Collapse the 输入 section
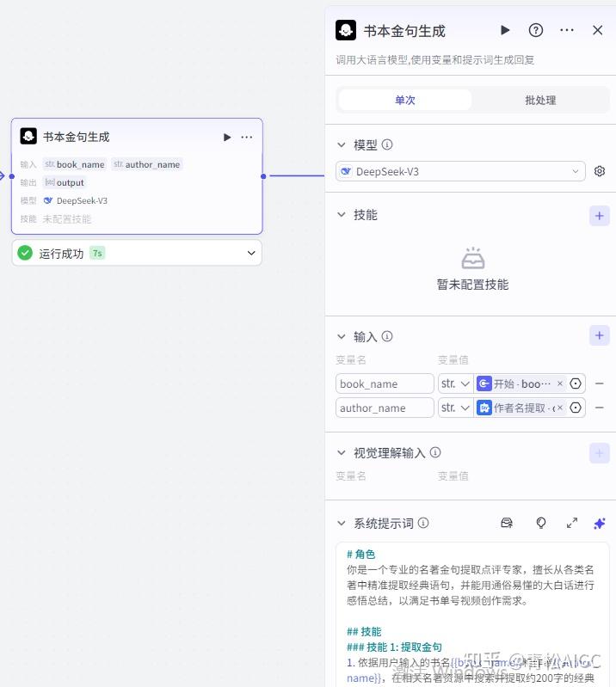 click(341, 336)
